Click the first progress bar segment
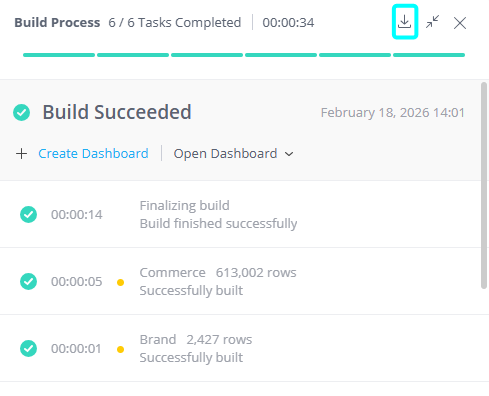Screen dimensions: 489x396 click(x=59, y=55)
